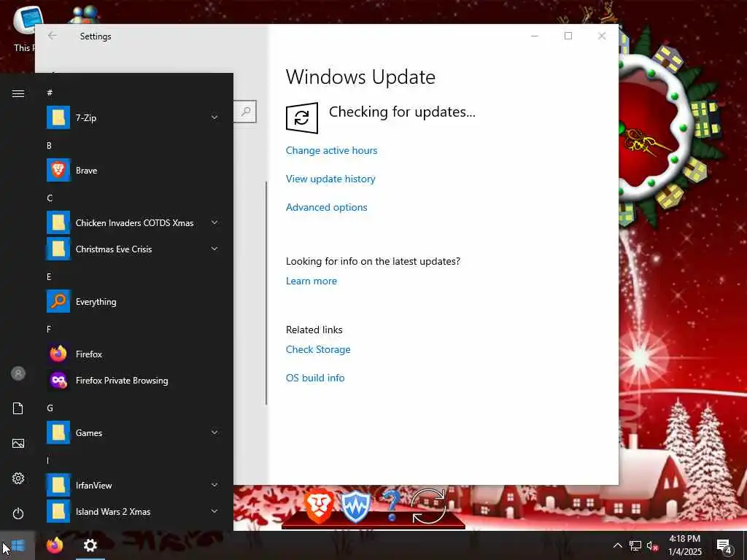Switch to Settings app on the taskbar
Screen dimensions: 747x560
pos(90,545)
